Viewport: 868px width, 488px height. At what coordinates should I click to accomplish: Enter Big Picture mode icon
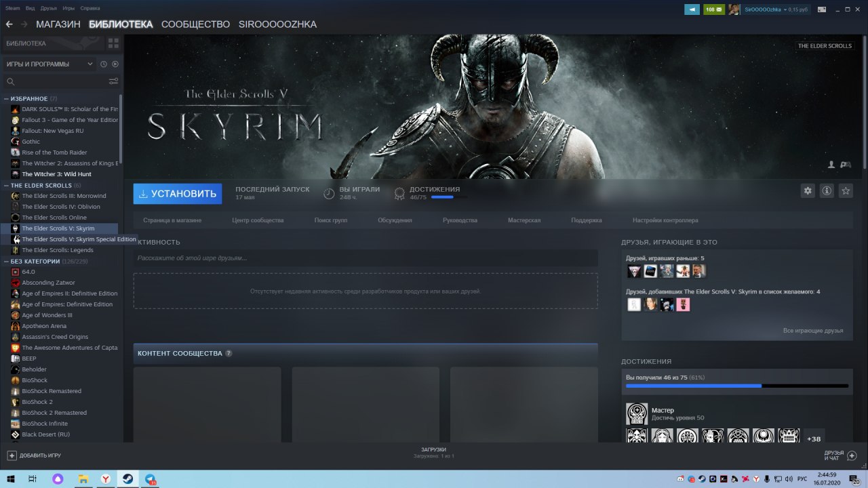[x=821, y=9]
